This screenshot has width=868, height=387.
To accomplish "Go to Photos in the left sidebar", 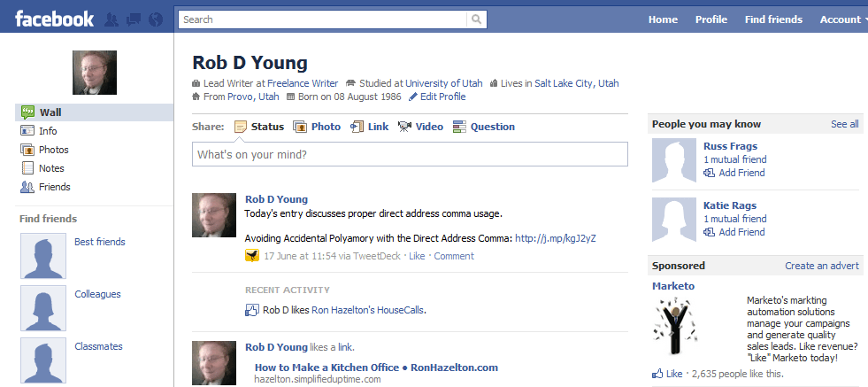I will [53, 150].
